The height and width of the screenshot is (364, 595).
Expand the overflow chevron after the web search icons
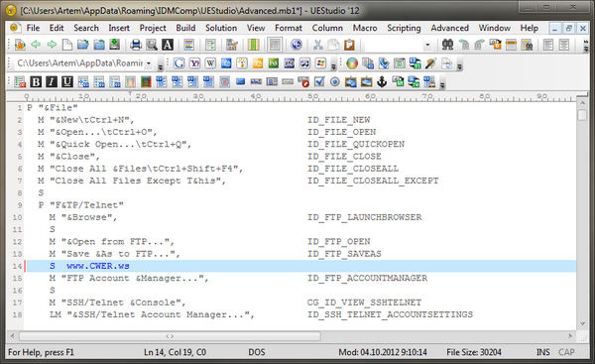[x=333, y=66]
